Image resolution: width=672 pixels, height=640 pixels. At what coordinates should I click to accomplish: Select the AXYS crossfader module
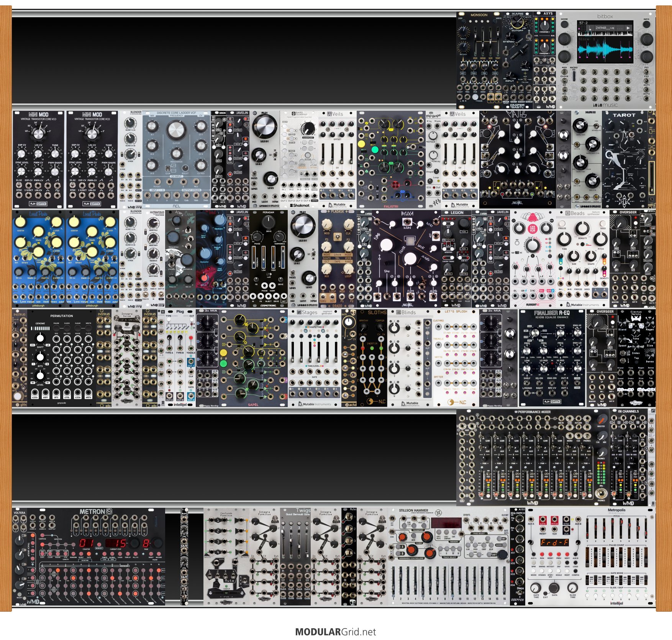[544, 60]
